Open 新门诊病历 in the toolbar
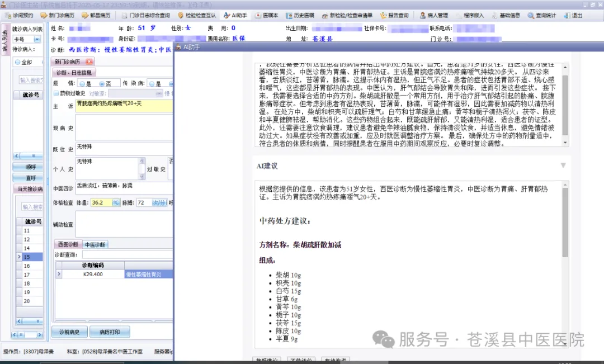604x364 pixels. point(58,16)
